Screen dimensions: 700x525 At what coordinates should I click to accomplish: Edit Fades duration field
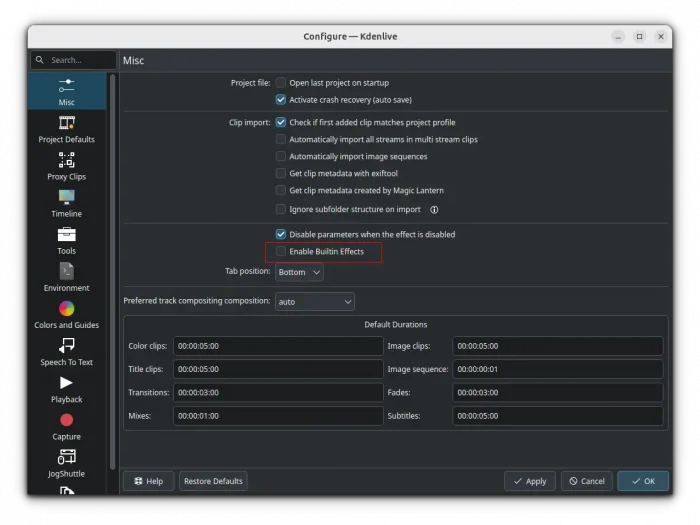[x=558, y=392]
